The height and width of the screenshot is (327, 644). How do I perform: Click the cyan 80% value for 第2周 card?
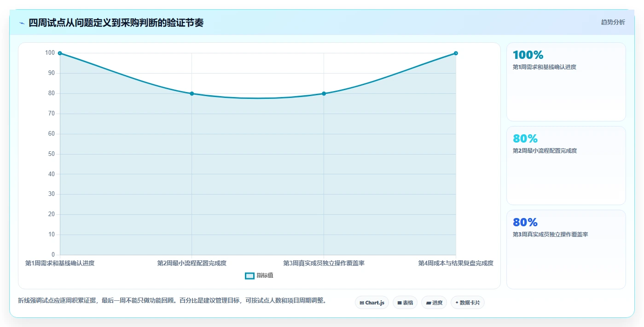coord(525,139)
